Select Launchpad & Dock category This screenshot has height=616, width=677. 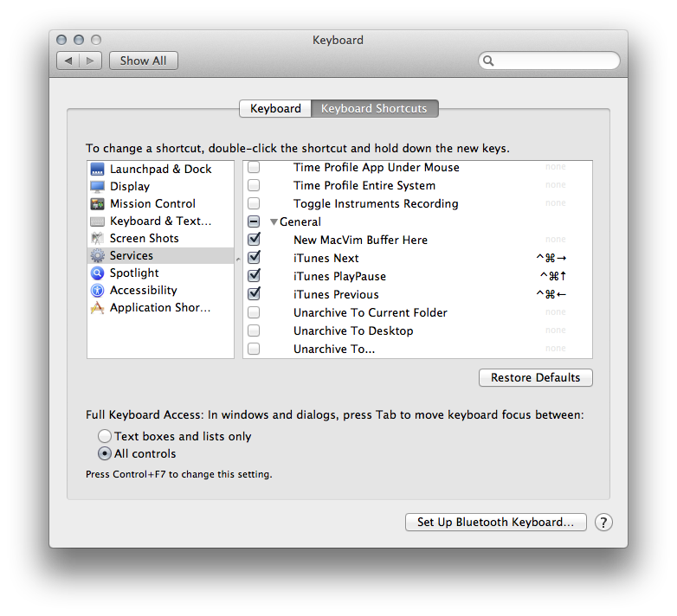pos(161,169)
